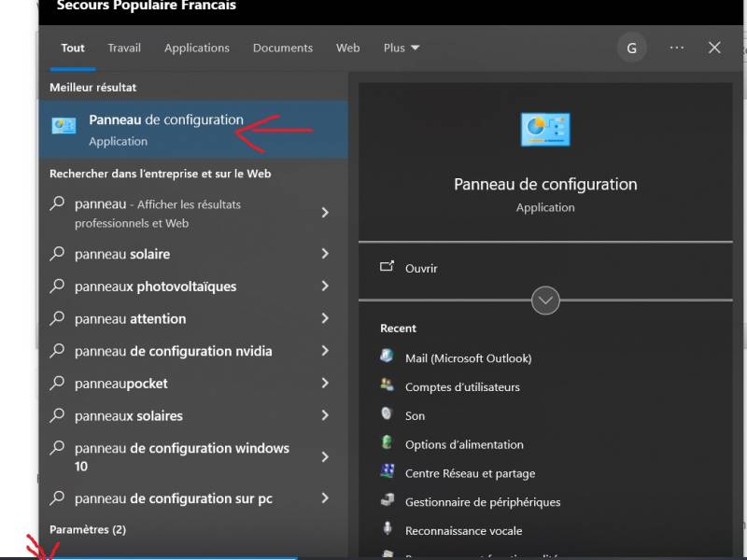
Task: Expand the 'panneaupocket' chevron
Action: 325,383
